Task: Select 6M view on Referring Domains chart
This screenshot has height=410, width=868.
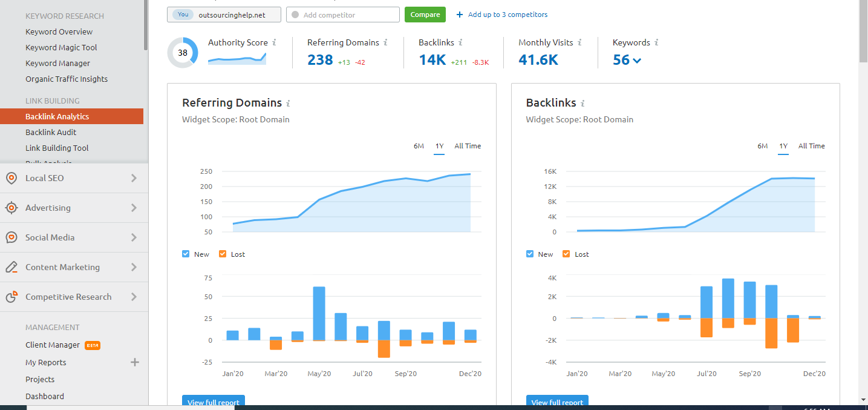Action: click(419, 146)
